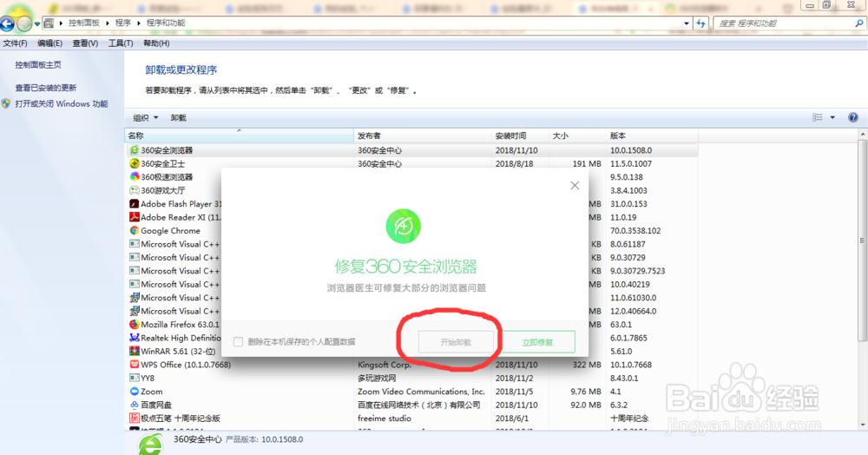Click the Mozilla Firefox icon
The height and width of the screenshot is (455, 868).
tap(134, 325)
